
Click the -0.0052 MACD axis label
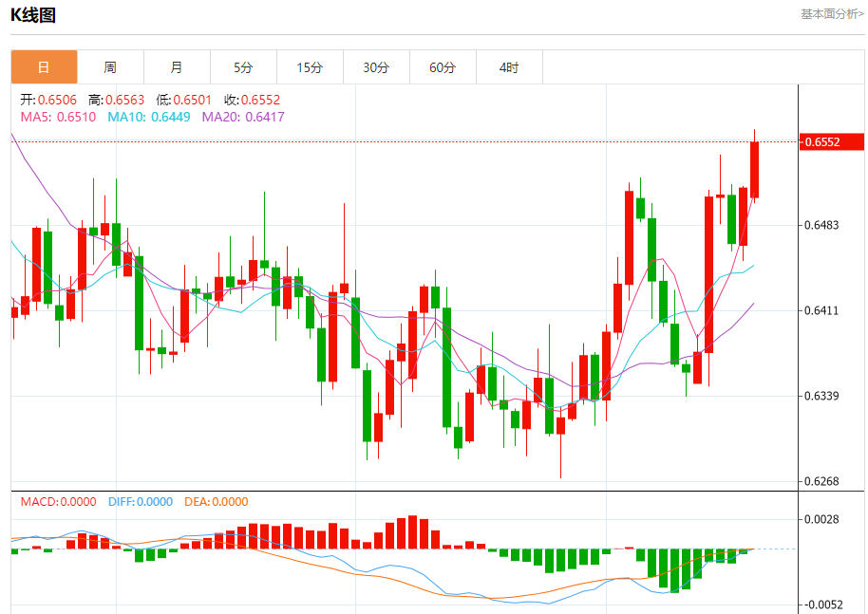(821, 605)
